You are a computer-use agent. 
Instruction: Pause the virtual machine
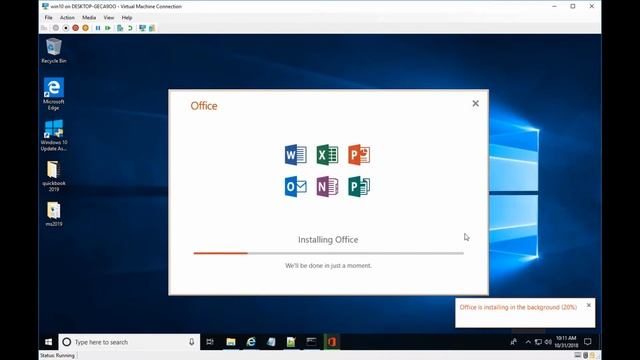click(x=98, y=28)
